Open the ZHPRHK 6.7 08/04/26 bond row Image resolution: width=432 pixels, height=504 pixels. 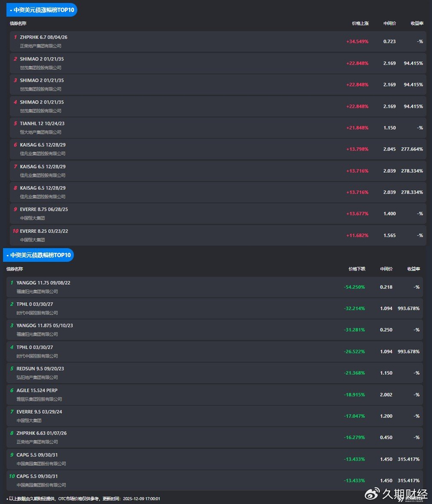coord(43,37)
